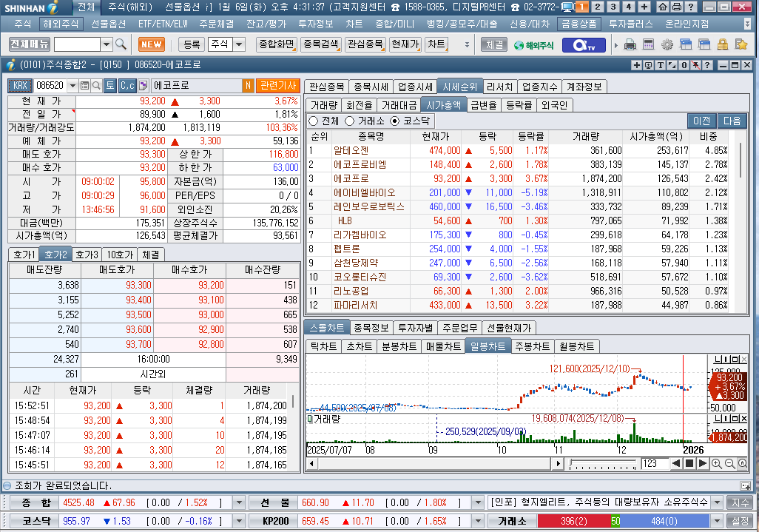Switch to virtual screen 1

point(582,7)
